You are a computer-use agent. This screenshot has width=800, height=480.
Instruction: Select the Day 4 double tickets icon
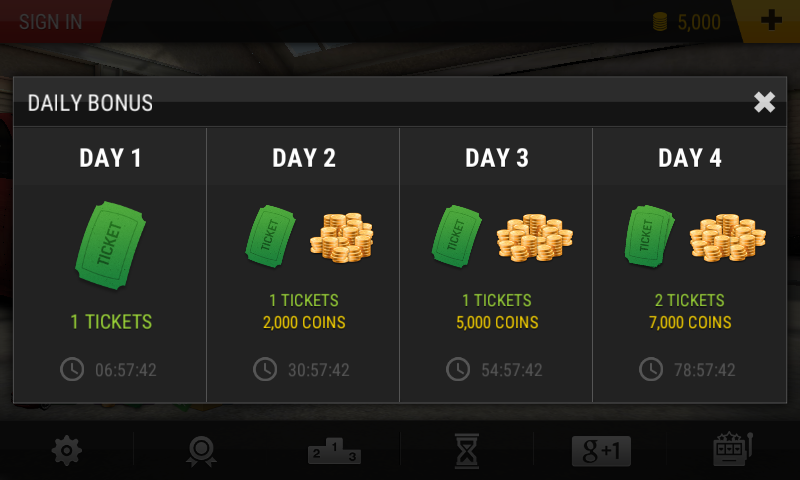[651, 237]
